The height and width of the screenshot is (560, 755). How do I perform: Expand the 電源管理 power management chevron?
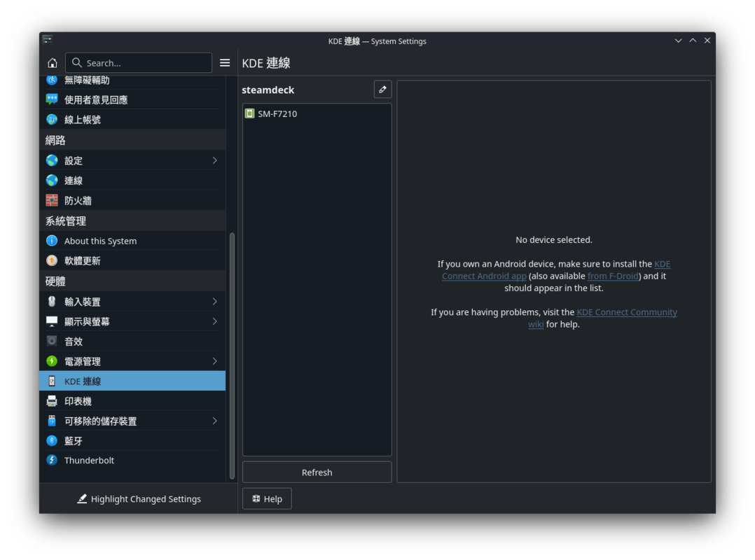click(215, 361)
